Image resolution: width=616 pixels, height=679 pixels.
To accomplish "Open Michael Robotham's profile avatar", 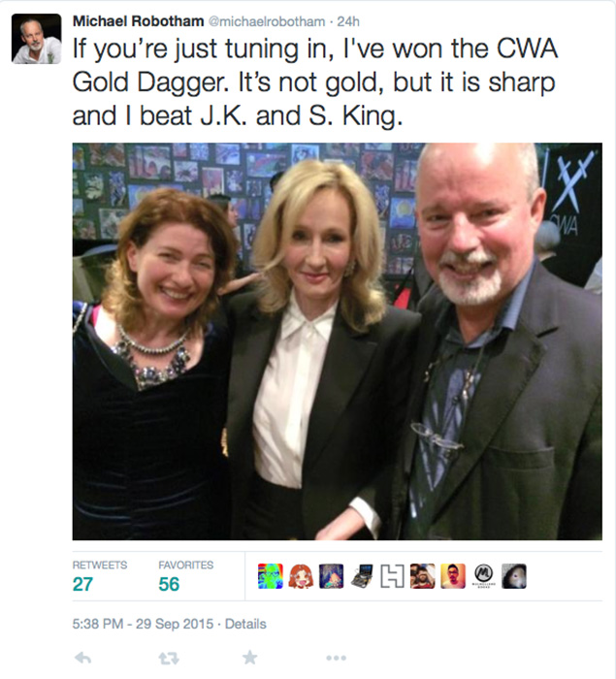I will click(37, 39).
